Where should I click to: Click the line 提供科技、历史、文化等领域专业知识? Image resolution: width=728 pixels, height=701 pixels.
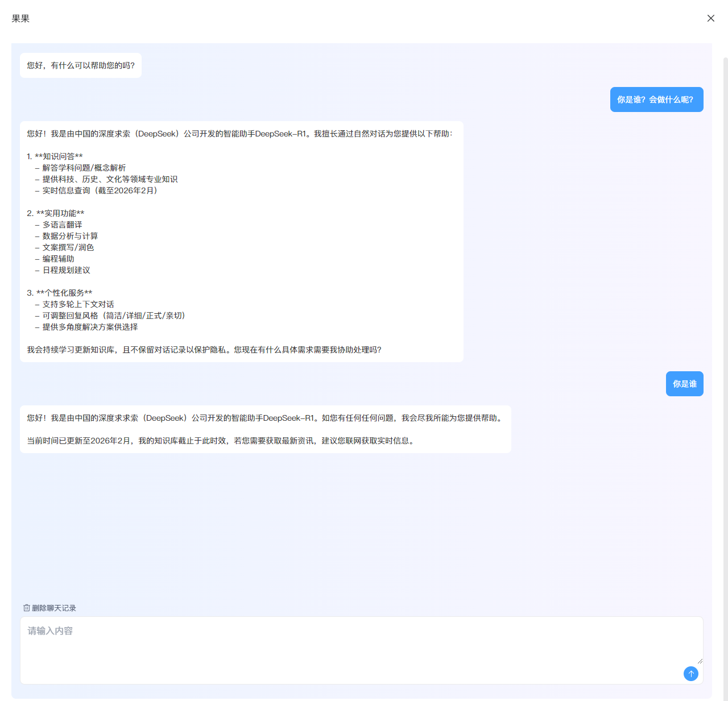click(x=106, y=179)
